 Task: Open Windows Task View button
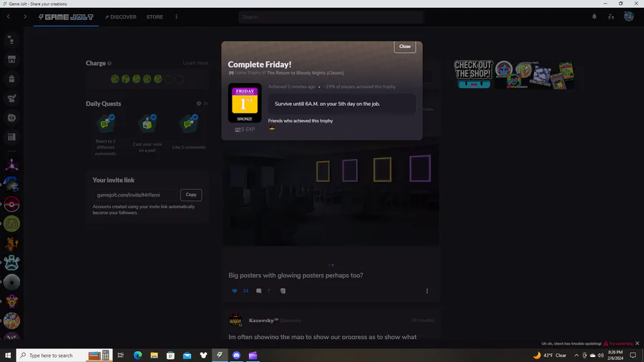(121, 355)
